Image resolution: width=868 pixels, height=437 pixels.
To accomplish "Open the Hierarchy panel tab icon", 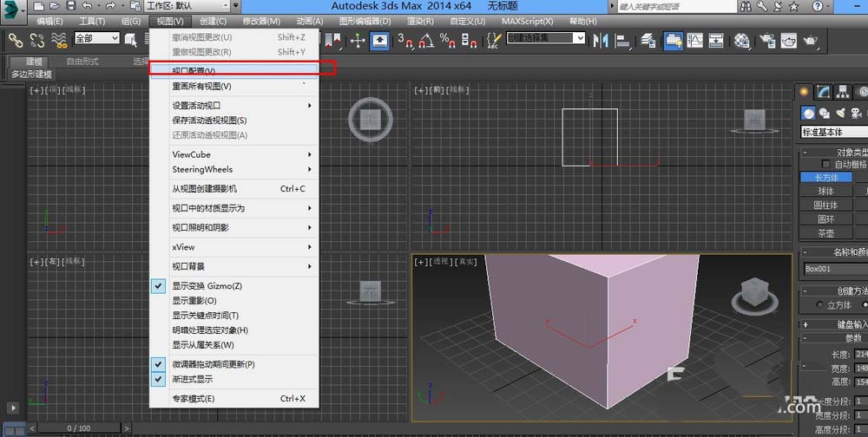I will pyautogui.click(x=843, y=92).
